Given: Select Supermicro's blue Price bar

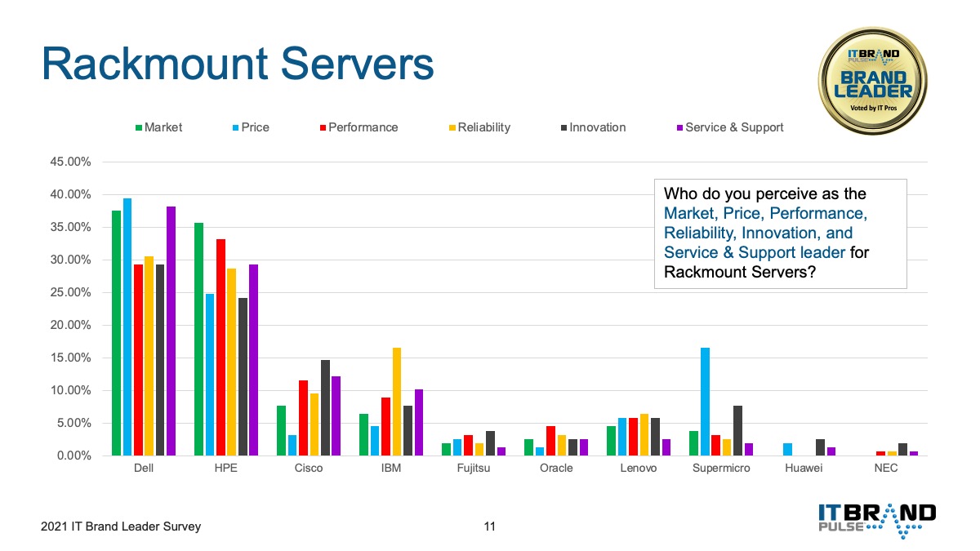Looking at the screenshot, I should coord(704,402).
